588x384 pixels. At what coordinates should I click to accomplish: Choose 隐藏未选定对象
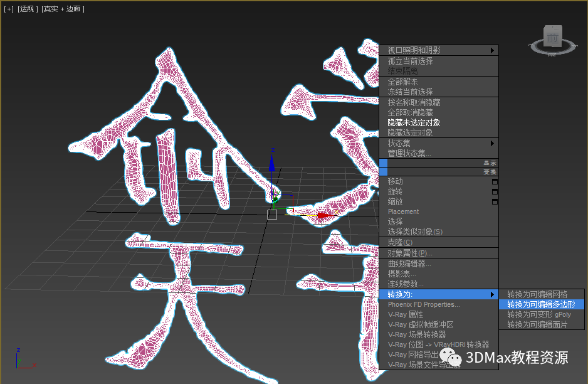438,122
